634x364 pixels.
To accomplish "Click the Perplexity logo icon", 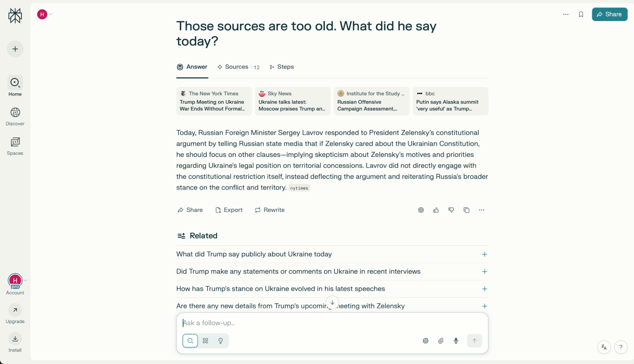I will [x=15, y=16].
